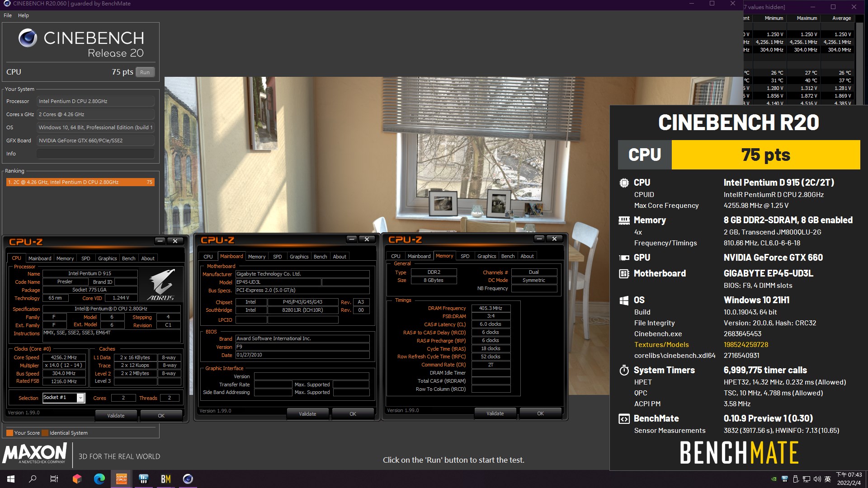
Task: Switch to Mainboard tab in first CPU-Z window
Action: coord(40,258)
